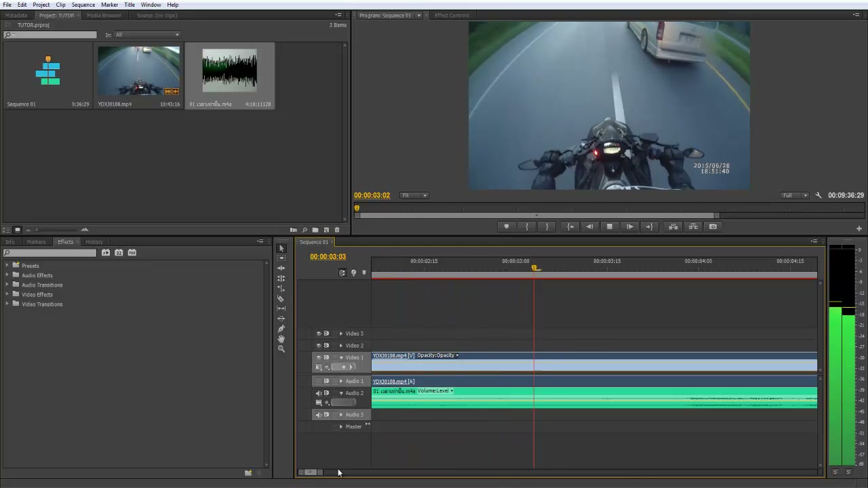Click Mark Out button
This screenshot has width=868, height=488.
(547, 226)
